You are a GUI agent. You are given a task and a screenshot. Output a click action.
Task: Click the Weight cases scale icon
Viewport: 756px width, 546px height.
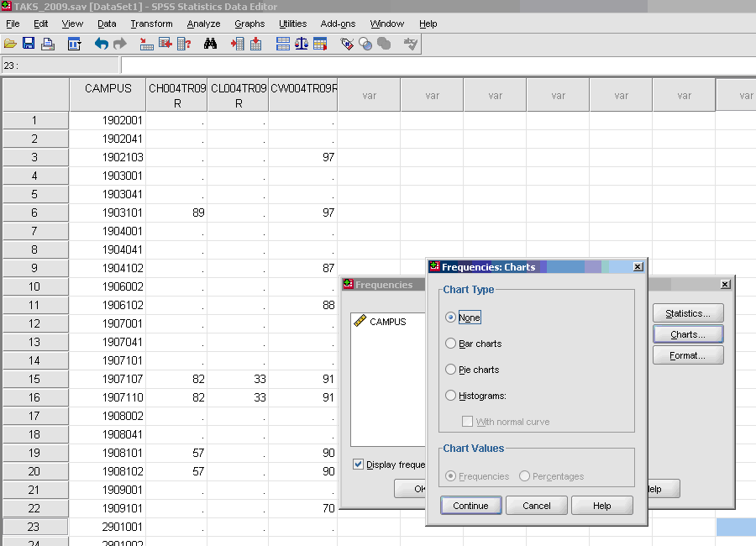302,44
